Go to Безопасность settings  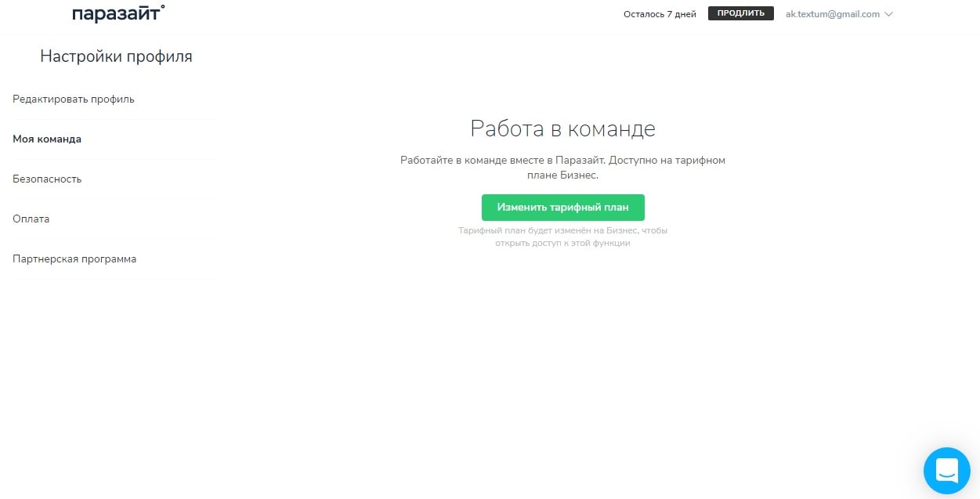[x=47, y=179]
